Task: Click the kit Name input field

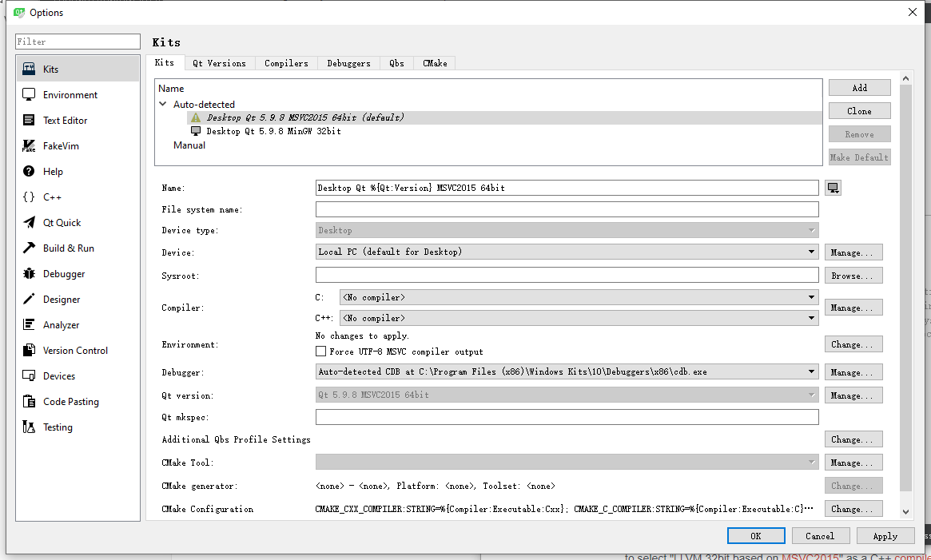Action: (x=567, y=188)
